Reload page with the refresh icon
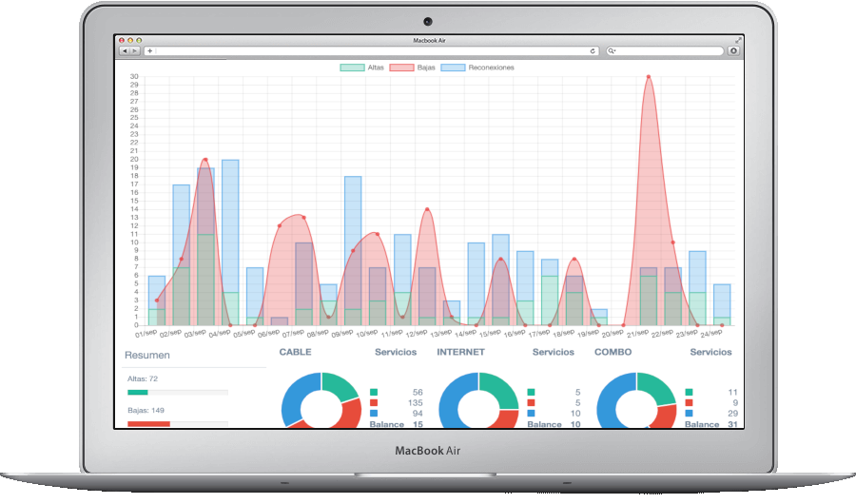 [593, 50]
